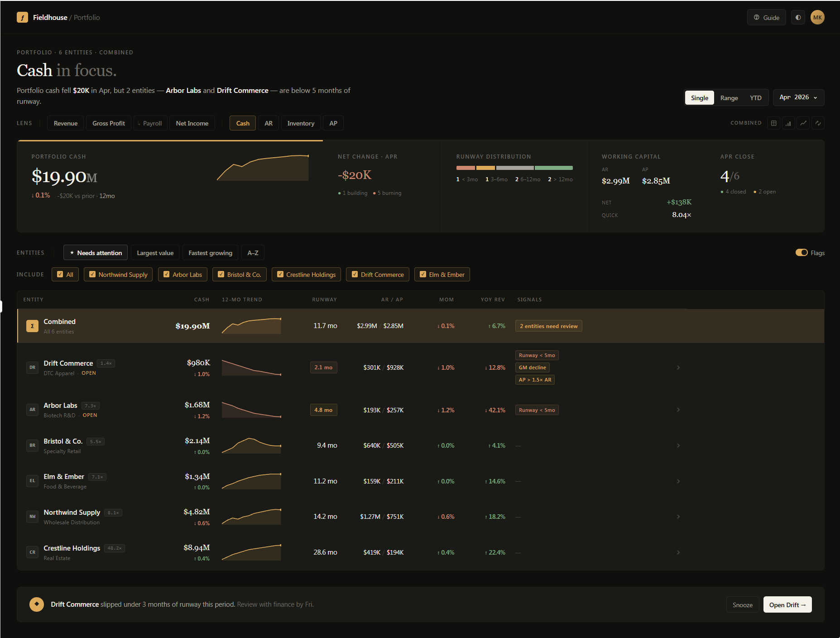This screenshot has width=840, height=638.
Task: Toggle dark/light theme with contrast icon
Action: pyautogui.click(x=798, y=17)
